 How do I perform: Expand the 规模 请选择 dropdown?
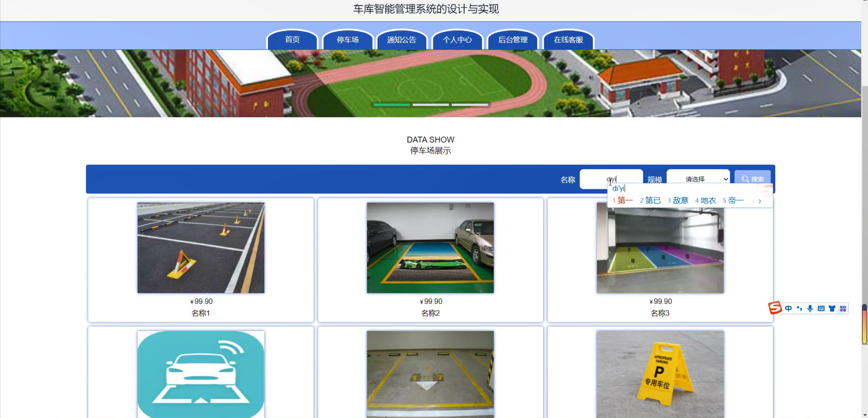tap(698, 179)
